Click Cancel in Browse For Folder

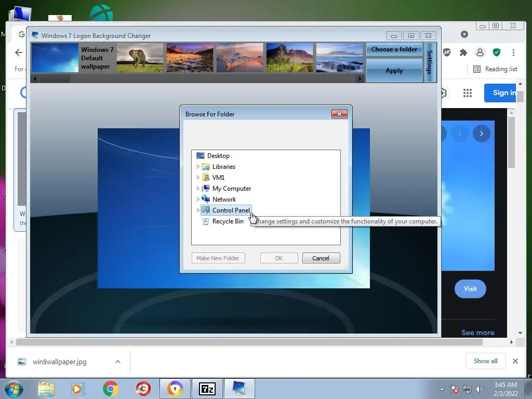pos(321,258)
